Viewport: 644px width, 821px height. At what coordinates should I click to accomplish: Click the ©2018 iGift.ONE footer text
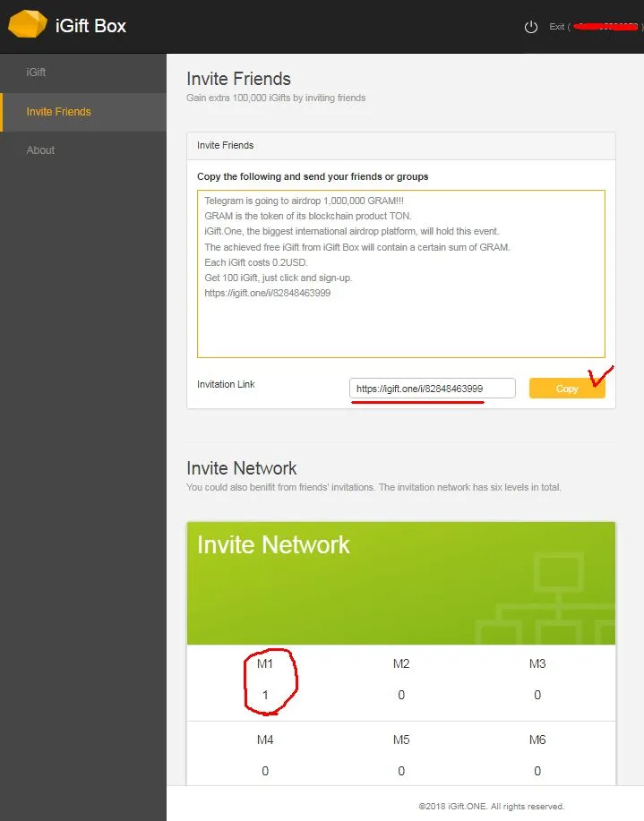492,807
